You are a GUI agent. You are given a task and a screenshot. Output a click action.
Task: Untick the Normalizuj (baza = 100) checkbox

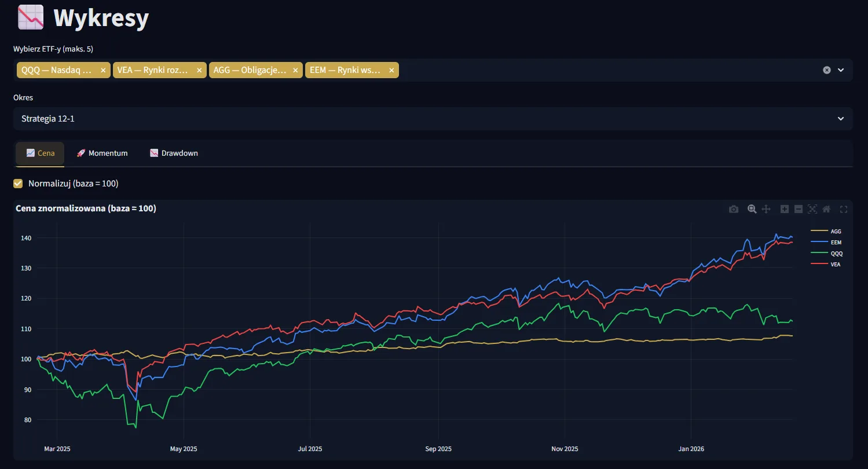click(18, 184)
